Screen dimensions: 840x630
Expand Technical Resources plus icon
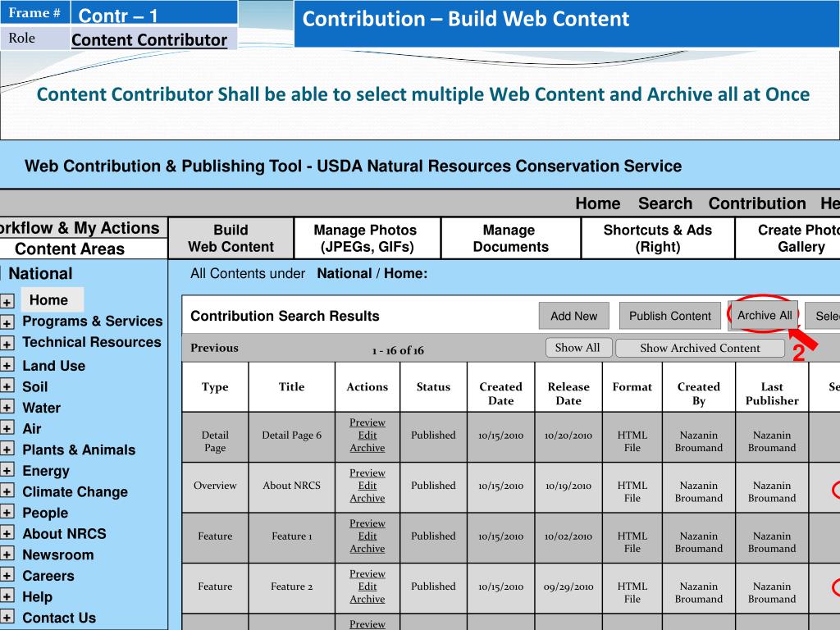pyautogui.click(x=7, y=344)
